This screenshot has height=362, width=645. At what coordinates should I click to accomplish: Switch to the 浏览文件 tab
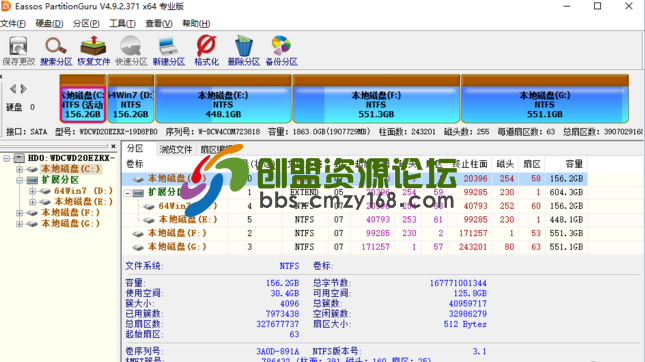click(x=176, y=149)
